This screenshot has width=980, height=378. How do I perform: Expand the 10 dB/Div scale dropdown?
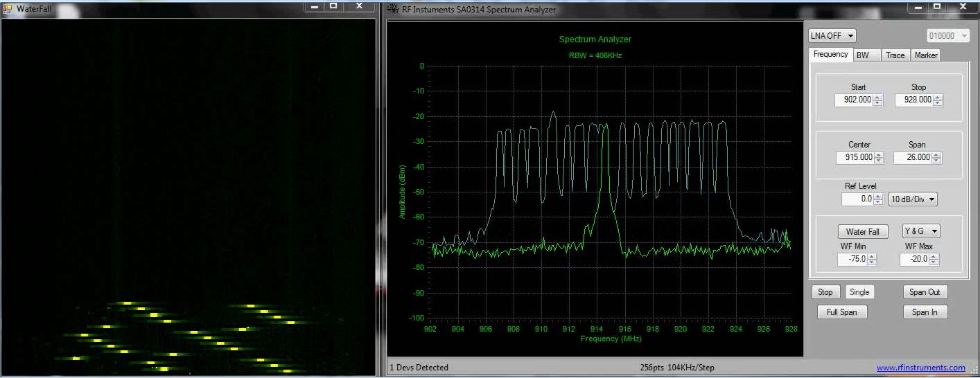tap(913, 199)
